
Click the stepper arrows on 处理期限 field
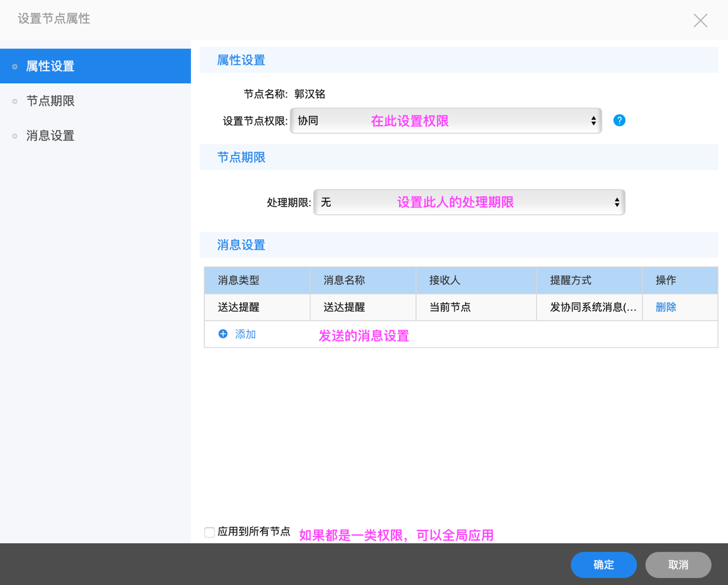pos(617,202)
